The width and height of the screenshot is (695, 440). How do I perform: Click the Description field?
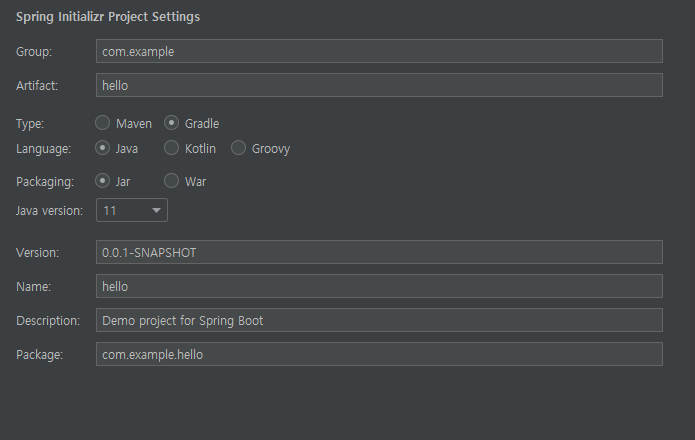pyautogui.click(x=379, y=320)
